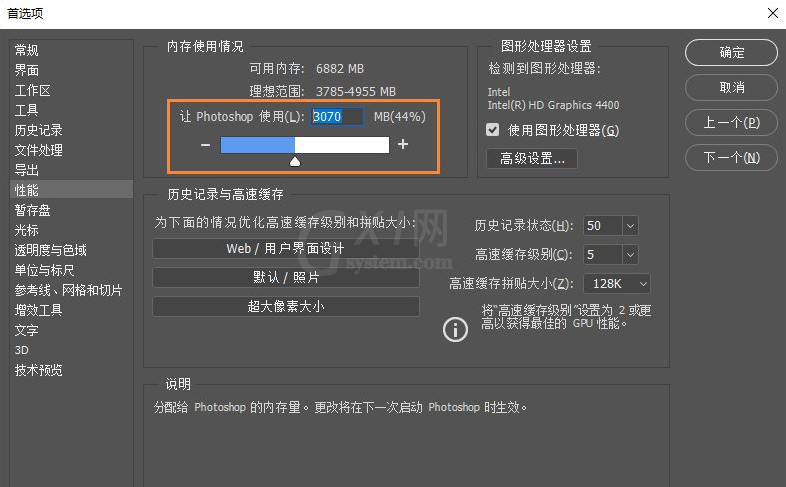This screenshot has height=487, width=786.
Task: Go to the previous panel with 上一个(P)
Action: pos(731,123)
